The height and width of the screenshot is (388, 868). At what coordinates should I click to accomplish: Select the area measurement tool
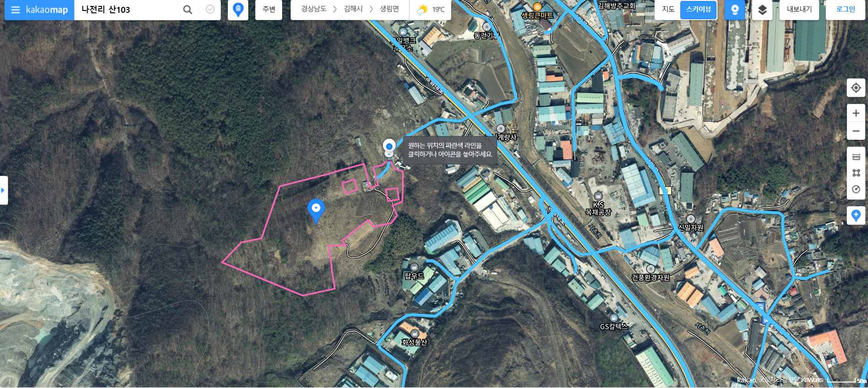click(x=856, y=173)
